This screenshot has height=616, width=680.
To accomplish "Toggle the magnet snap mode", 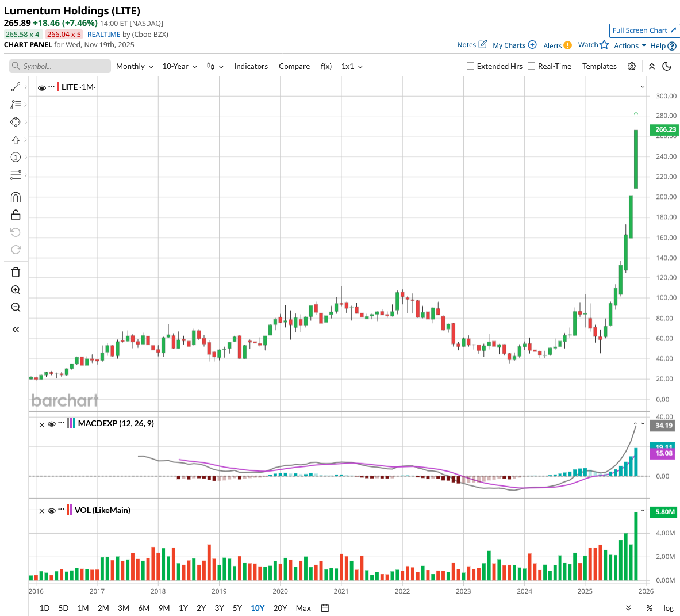I will [16, 197].
